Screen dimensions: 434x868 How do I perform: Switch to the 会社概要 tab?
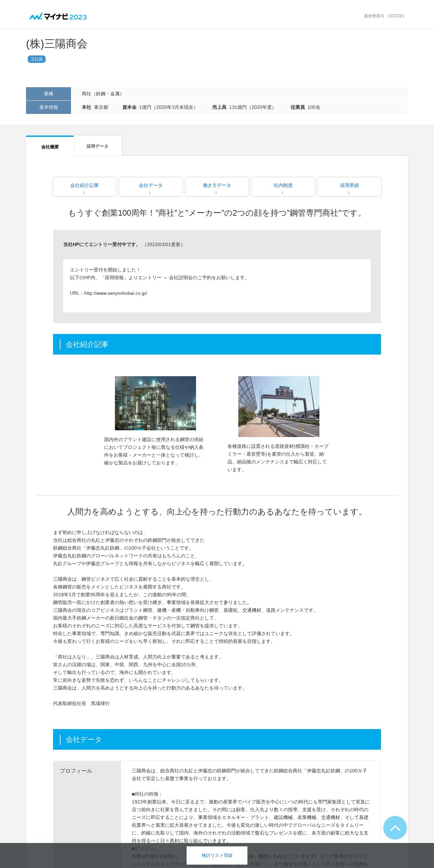[50, 146]
